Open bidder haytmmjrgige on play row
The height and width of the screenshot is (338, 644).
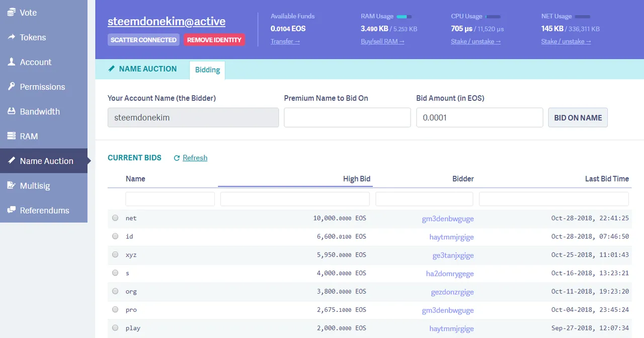(451, 328)
